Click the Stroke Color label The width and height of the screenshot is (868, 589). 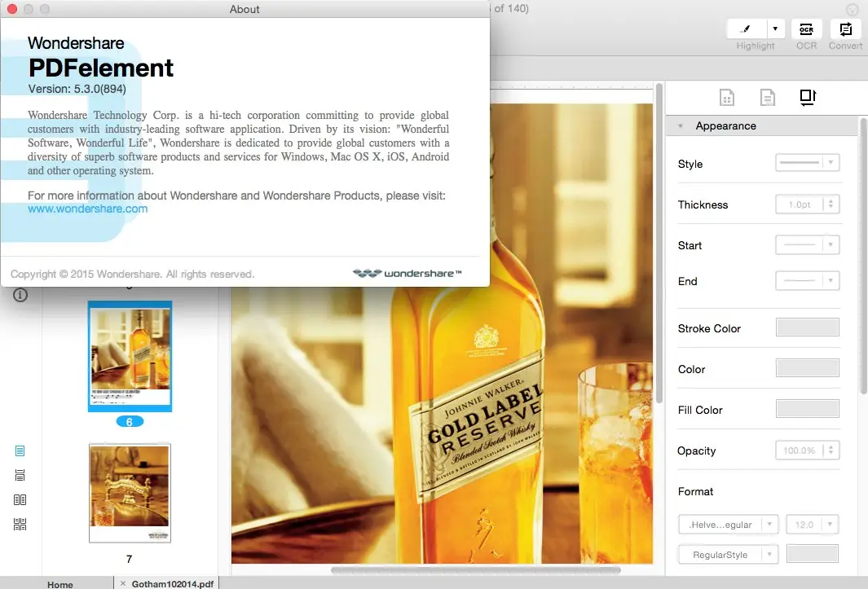click(x=709, y=328)
